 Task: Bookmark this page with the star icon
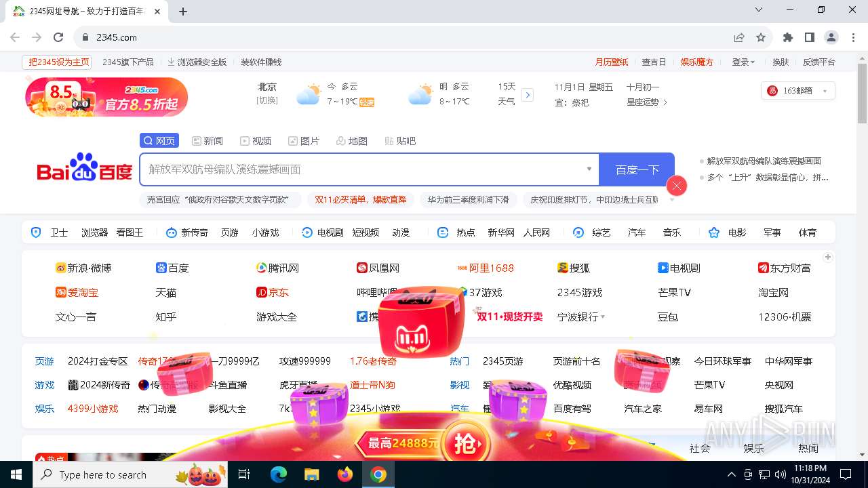click(x=761, y=37)
